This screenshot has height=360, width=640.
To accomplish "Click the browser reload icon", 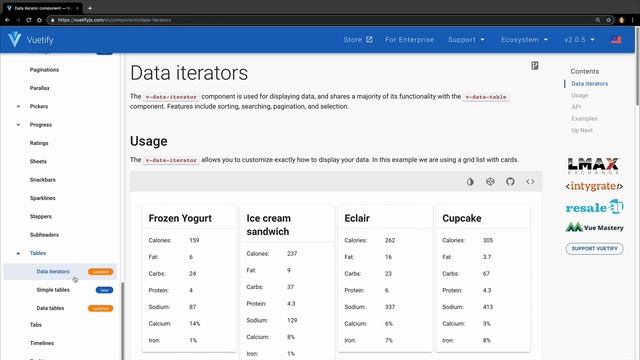I will (x=29, y=20).
